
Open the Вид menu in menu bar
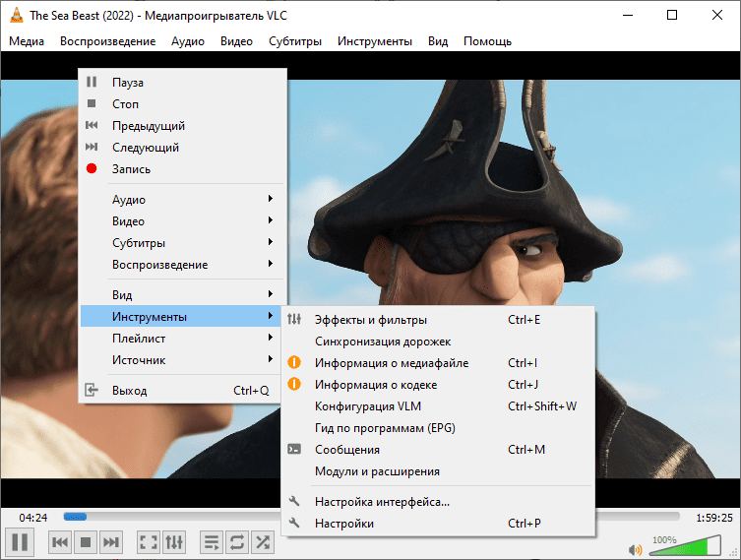click(x=438, y=41)
